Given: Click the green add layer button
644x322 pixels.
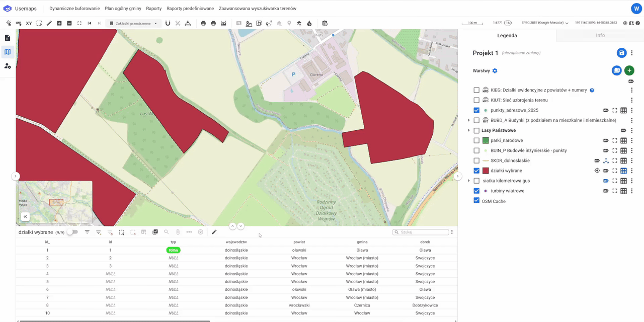Looking at the screenshot, I should tap(629, 71).
